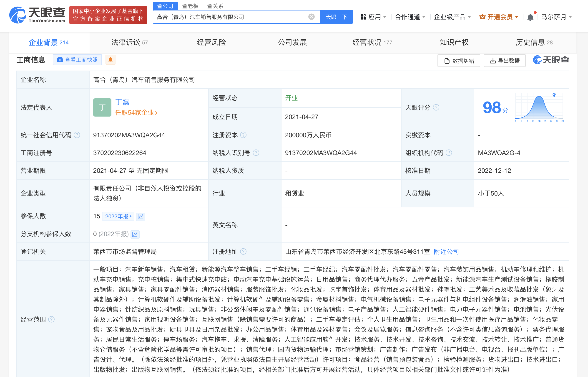Expand the 2022年报 selector

118,217
